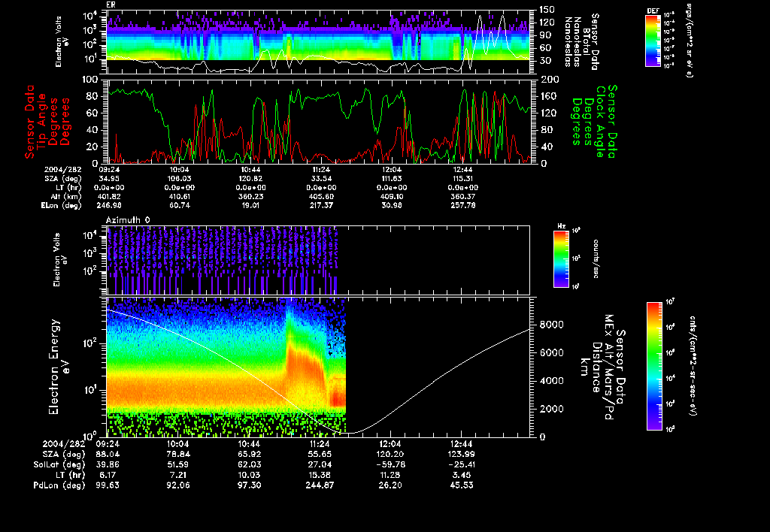The width and height of the screenshot is (770, 532).
Task: Click SZA value 34.95
Action: tap(109, 179)
